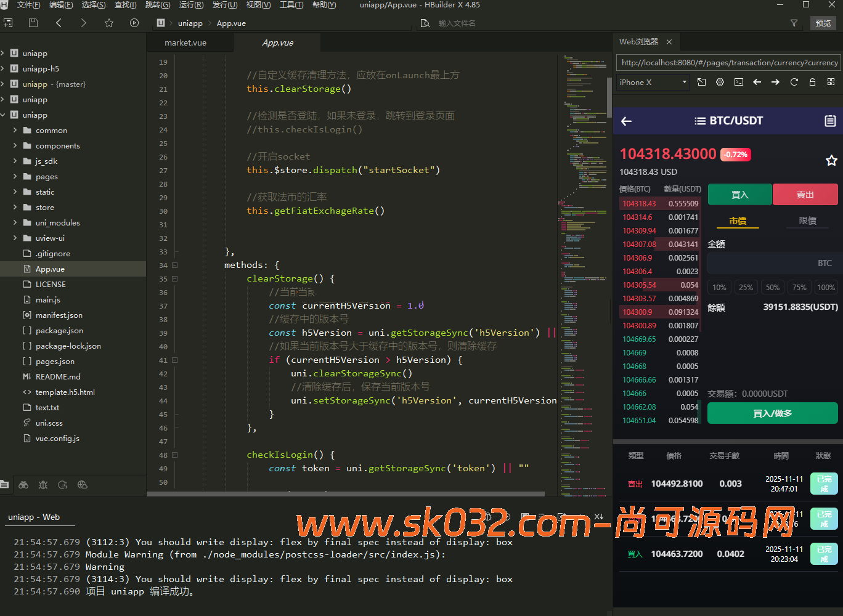This screenshot has height=616, width=843.
Task: Open the 运行(R) menu
Action: [191, 5]
